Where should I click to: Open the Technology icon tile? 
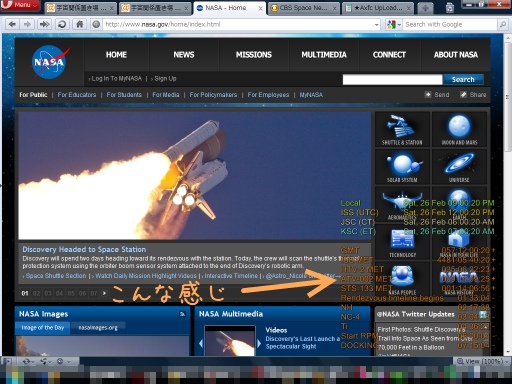tap(402, 242)
